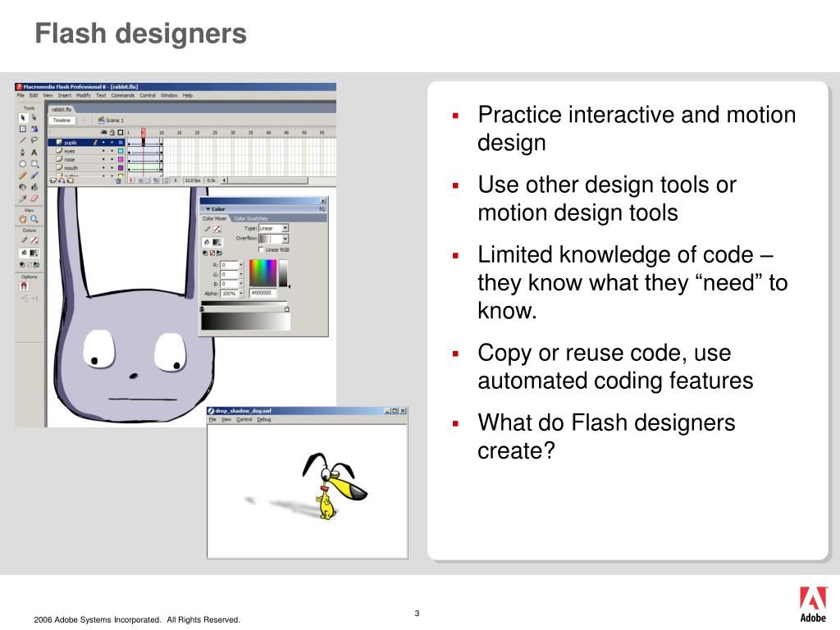Viewport: 840px width, 630px height.
Task: Select the white gradient stop pointer
Action: click(286, 309)
